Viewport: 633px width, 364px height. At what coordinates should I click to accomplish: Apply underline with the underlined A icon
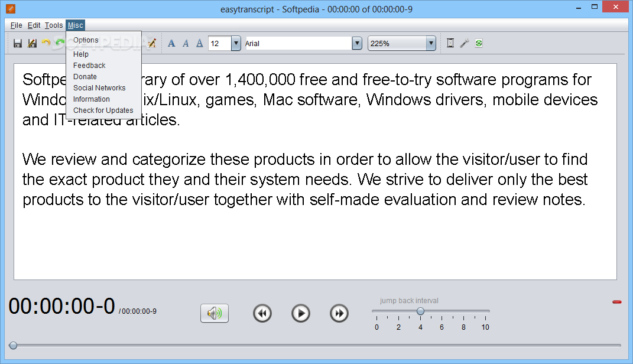[x=199, y=43]
